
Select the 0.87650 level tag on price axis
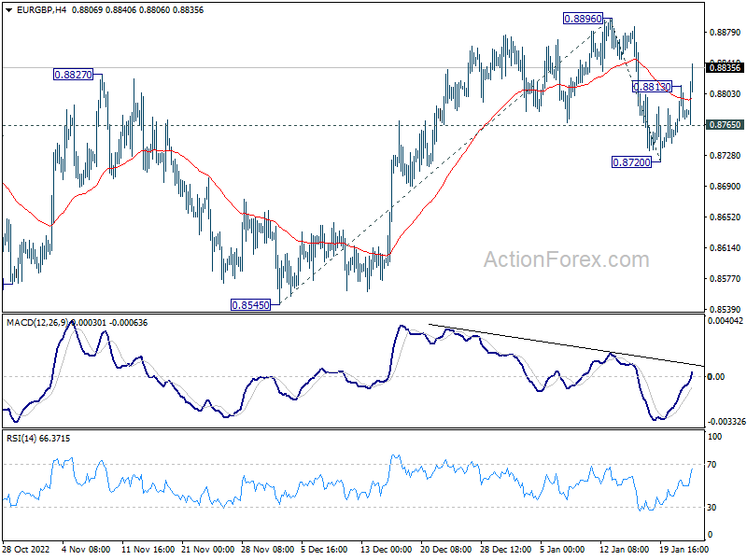click(725, 125)
